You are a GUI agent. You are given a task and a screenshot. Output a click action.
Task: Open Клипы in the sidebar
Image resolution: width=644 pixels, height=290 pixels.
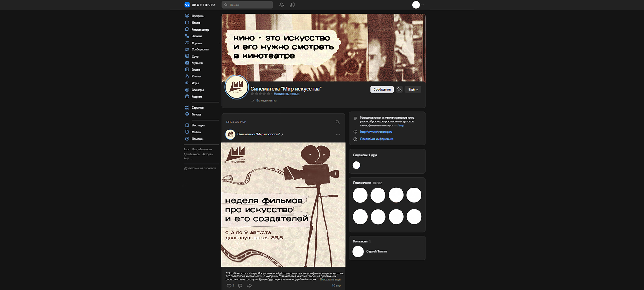193,76
